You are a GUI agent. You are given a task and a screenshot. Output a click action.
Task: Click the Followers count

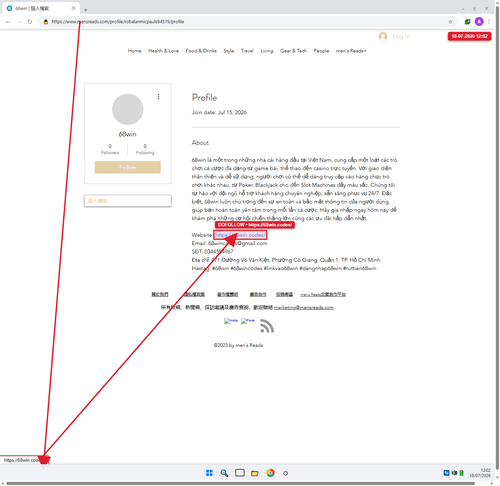tap(110, 149)
